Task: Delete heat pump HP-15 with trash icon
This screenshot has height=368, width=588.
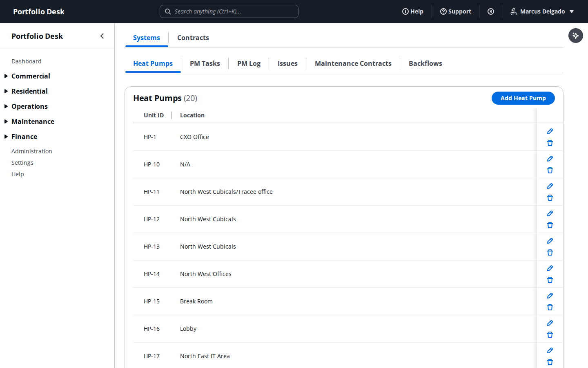Action: (550, 307)
